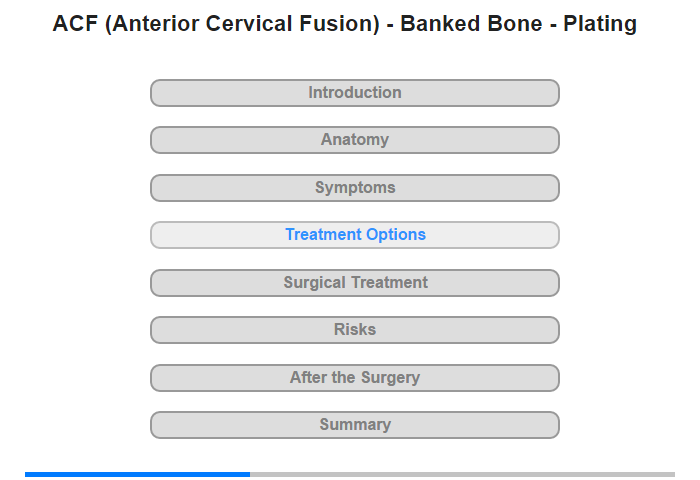Viewport: 700px width, 480px height.
Task: Click the right edge of Surgical Treatment button
Action: (x=556, y=283)
